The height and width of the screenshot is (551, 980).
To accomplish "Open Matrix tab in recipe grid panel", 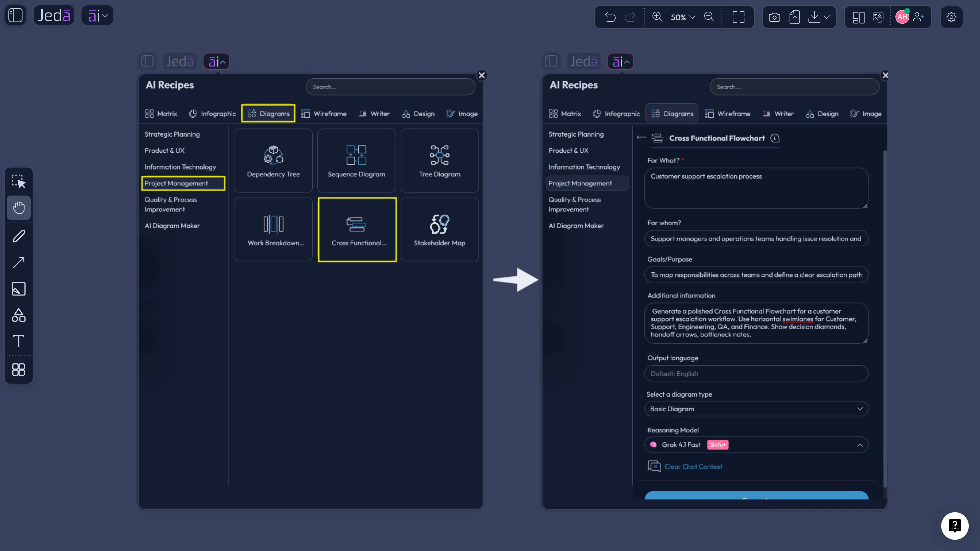I will 161,114.
